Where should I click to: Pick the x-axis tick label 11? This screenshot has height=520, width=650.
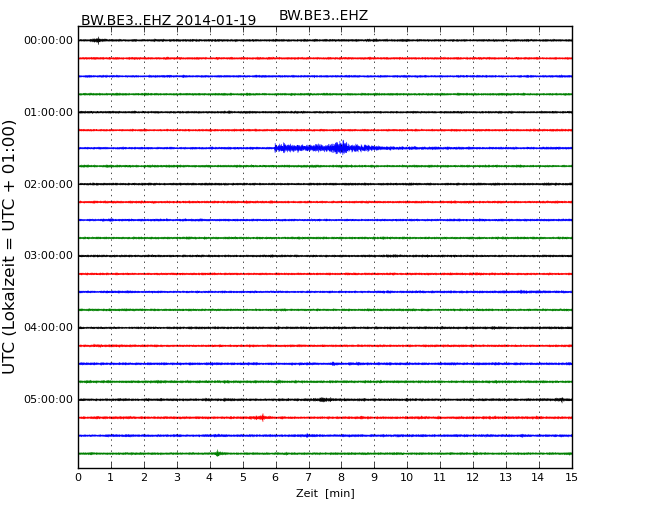(x=439, y=477)
